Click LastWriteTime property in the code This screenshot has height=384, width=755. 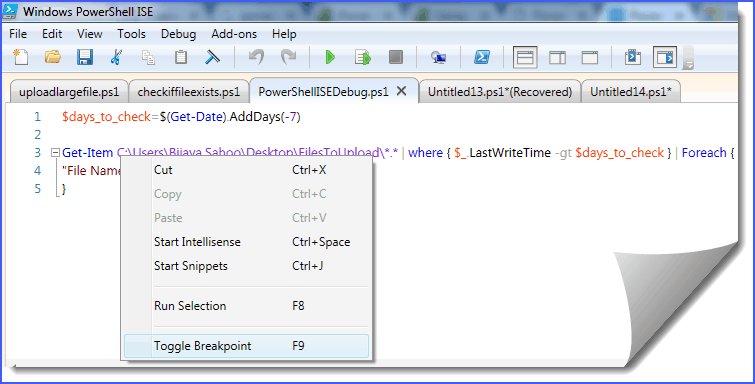pos(510,153)
